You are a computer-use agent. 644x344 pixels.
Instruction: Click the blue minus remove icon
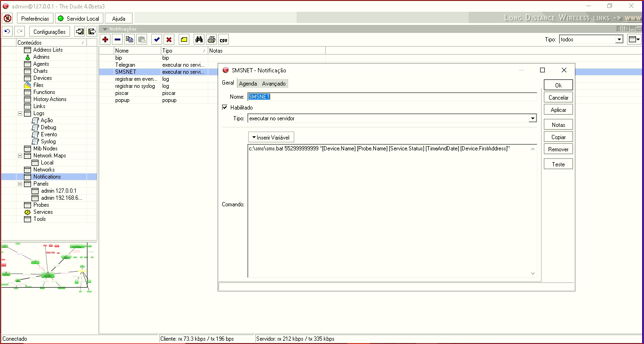118,40
